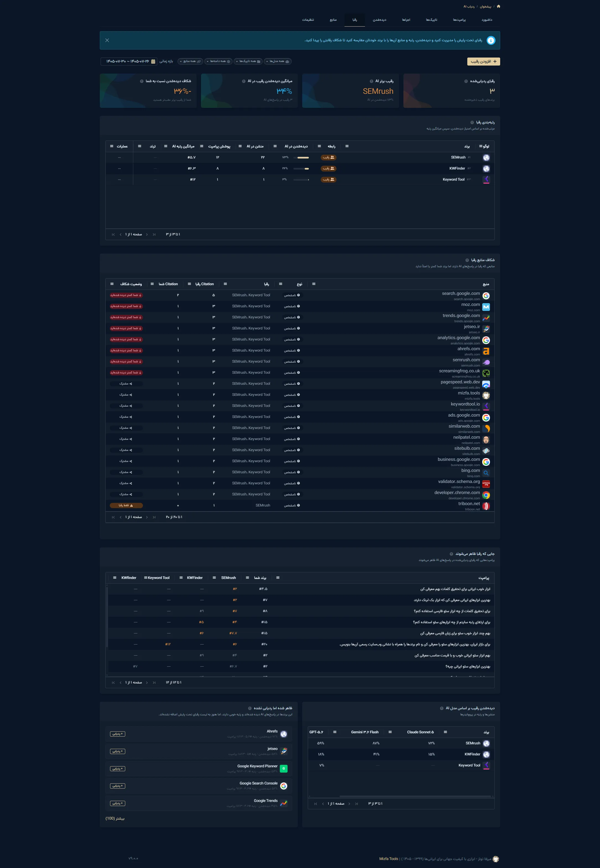Viewport: 600px width, 868px height.
Task: Click horizontal scrollbar in AI model table
Action: pos(415,796)
